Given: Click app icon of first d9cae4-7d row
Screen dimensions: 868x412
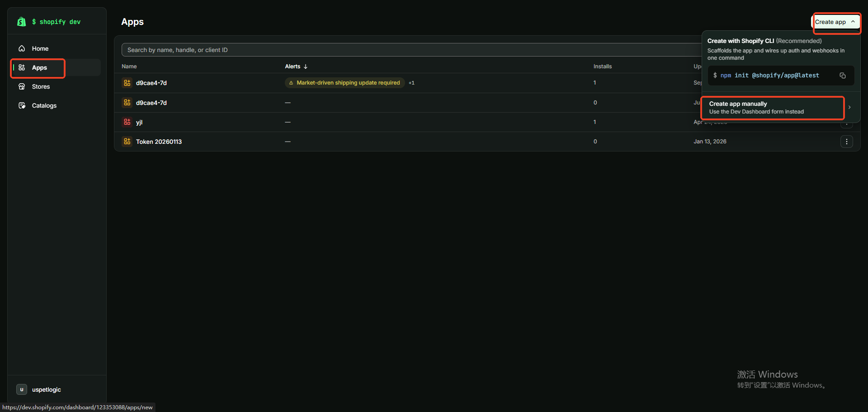Looking at the screenshot, I should click(x=127, y=83).
